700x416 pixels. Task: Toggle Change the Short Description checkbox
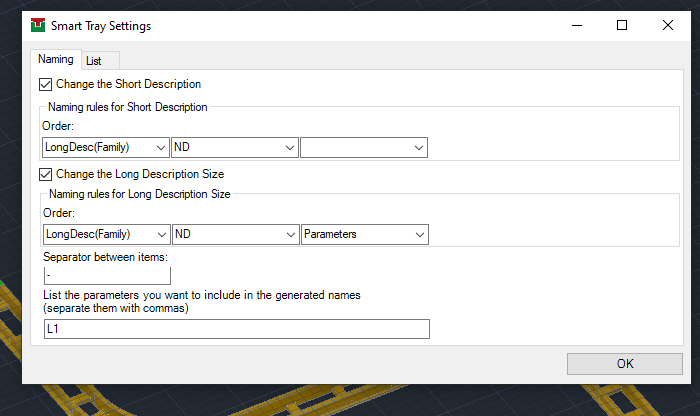click(46, 84)
